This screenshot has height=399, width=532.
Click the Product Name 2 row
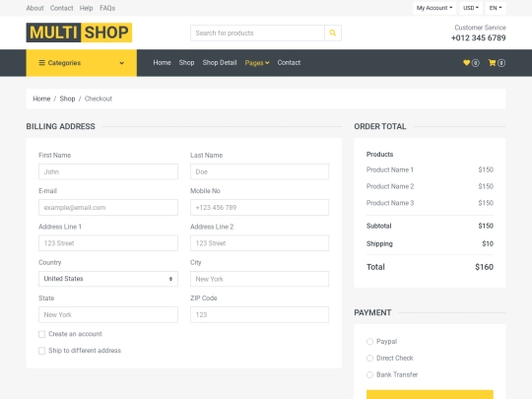(430, 186)
